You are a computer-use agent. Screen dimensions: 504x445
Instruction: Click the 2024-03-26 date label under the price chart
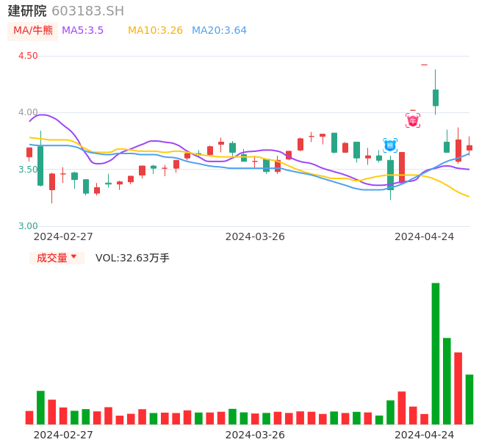tap(255, 236)
